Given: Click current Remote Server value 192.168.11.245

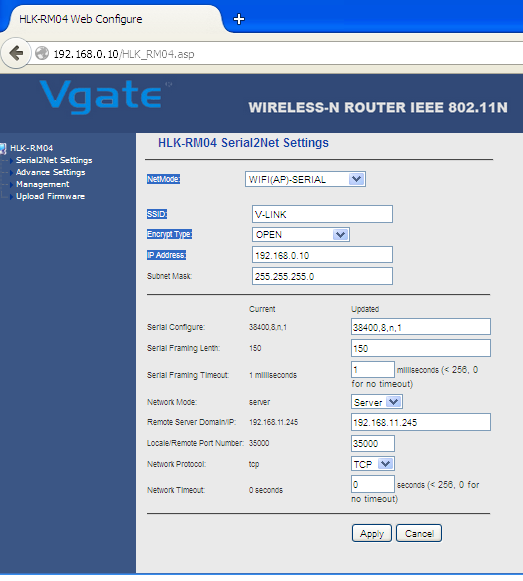Looking at the screenshot, I should pyautogui.click(x=274, y=422).
